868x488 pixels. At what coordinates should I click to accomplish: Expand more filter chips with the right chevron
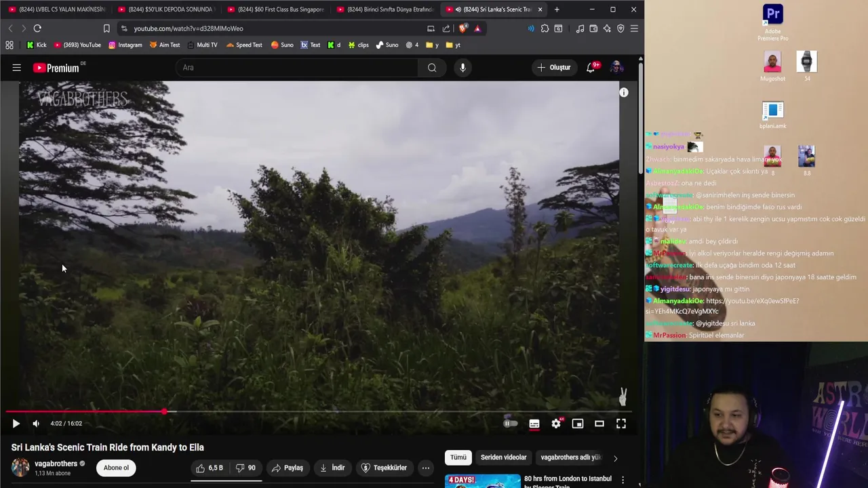click(615, 458)
